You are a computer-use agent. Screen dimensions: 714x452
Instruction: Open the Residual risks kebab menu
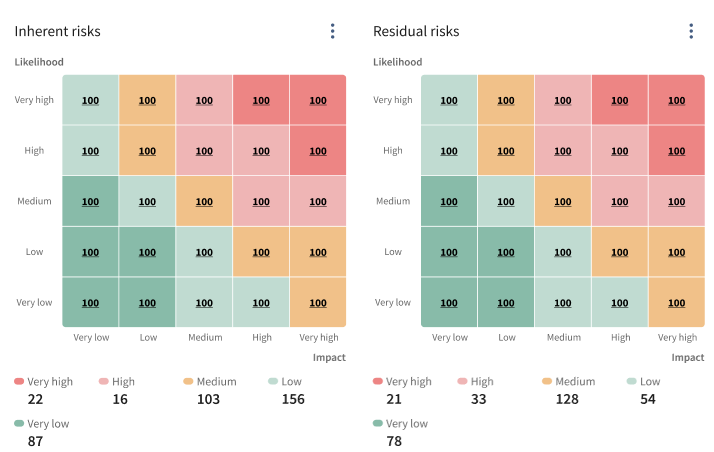point(691,31)
